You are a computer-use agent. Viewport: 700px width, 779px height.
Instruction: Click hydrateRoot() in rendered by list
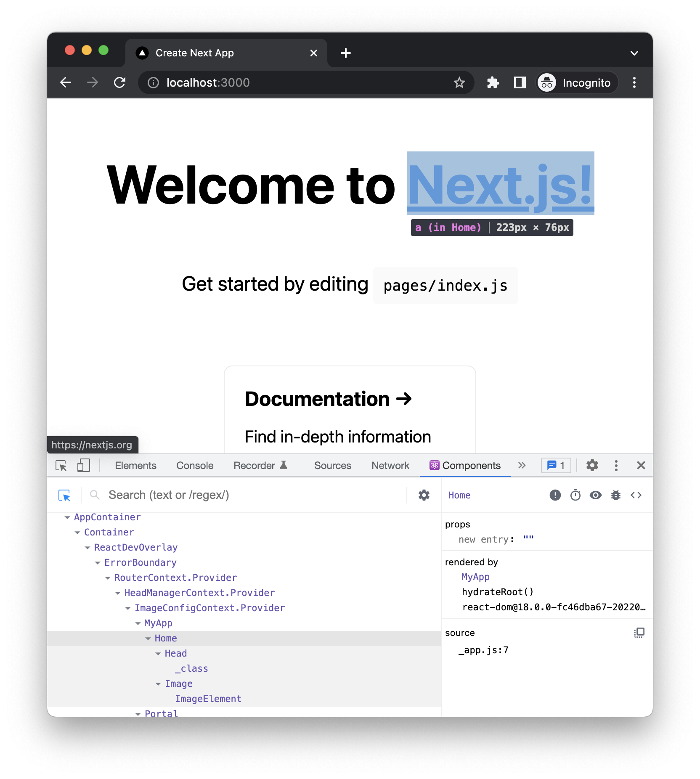498,592
